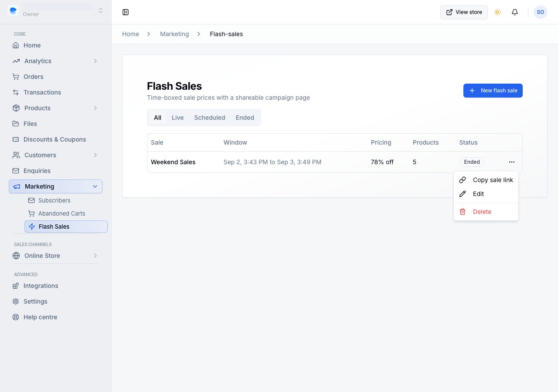Click the View store button
Screen dimensions: 558x392
point(464,12)
